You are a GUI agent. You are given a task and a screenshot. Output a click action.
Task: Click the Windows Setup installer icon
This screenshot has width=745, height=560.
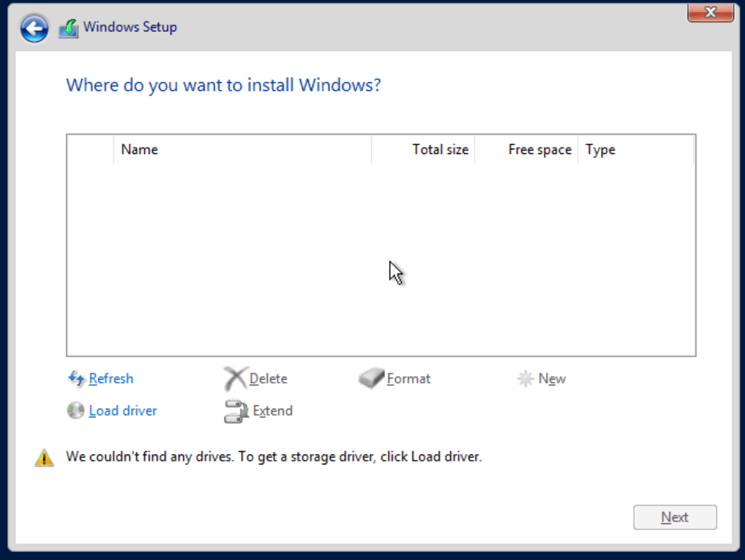point(69,26)
